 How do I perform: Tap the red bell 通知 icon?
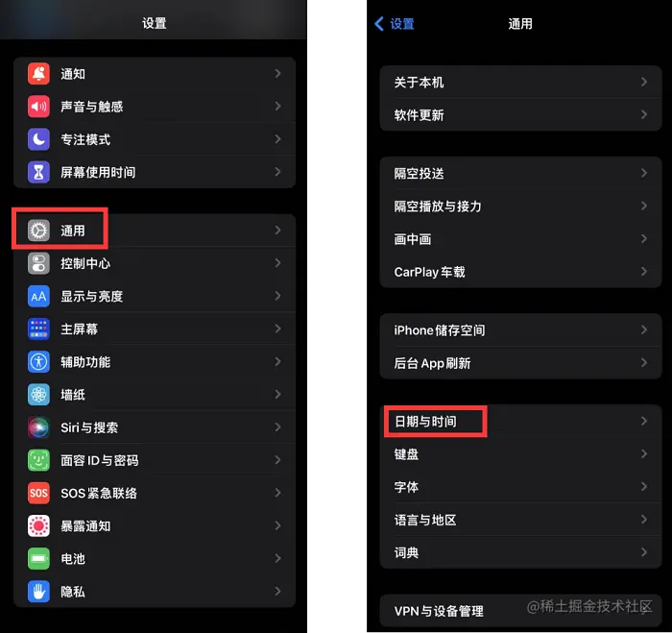tap(38, 74)
